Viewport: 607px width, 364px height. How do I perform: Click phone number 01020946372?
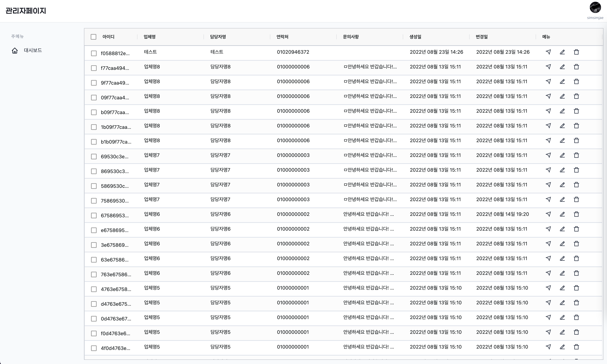[293, 52]
